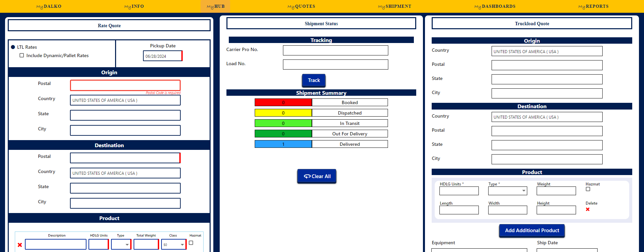644x252 pixels.
Task: Click the yellow Dispatched count bar
Action: click(283, 113)
